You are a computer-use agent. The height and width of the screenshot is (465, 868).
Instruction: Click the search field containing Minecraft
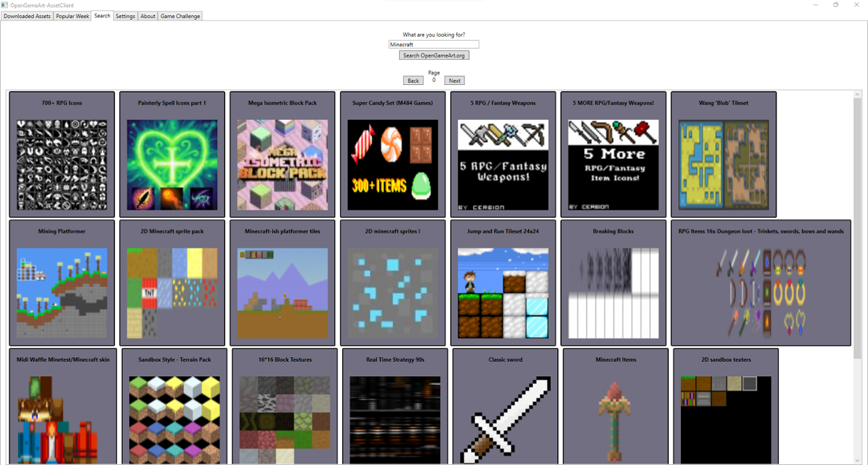(434, 44)
